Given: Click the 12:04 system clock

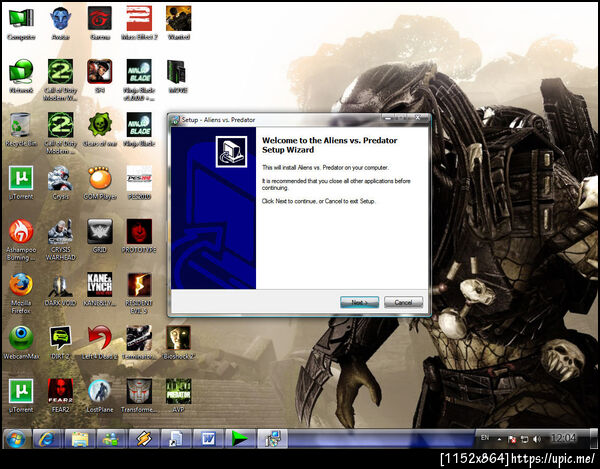Looking at the screenshot, I should [x=563, y=438].
